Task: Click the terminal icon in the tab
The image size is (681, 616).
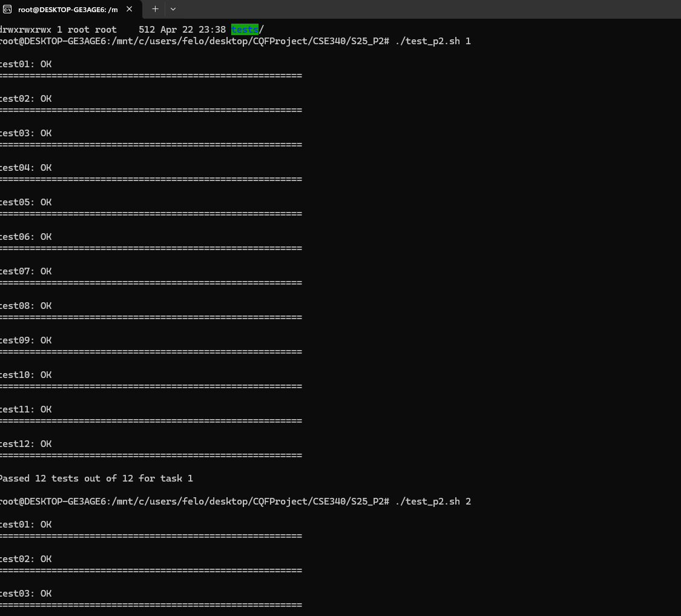Action: 8,9
